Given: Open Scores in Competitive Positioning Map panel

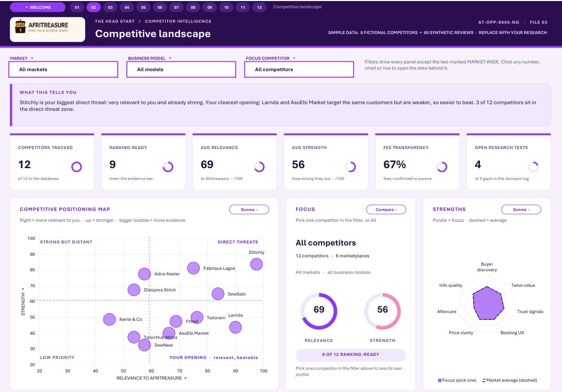Looking at the screenshot, I should (249, 209).
